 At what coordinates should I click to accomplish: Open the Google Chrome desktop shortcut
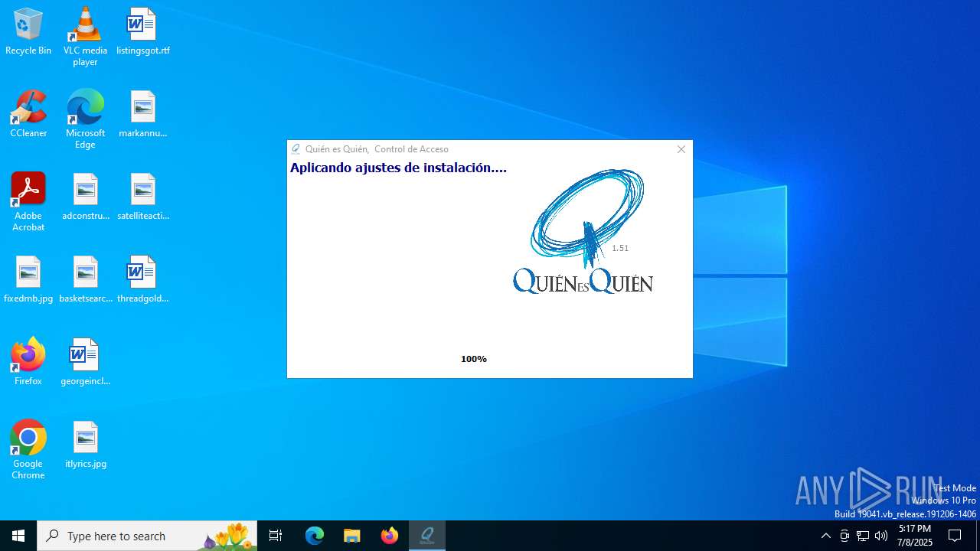tap(28, 450)
